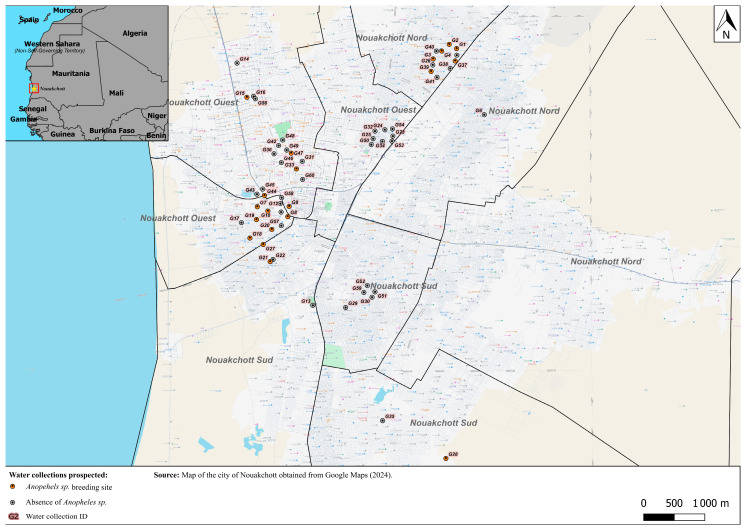
Task: Select the G14 water collection marker
Action: point(237,63)
